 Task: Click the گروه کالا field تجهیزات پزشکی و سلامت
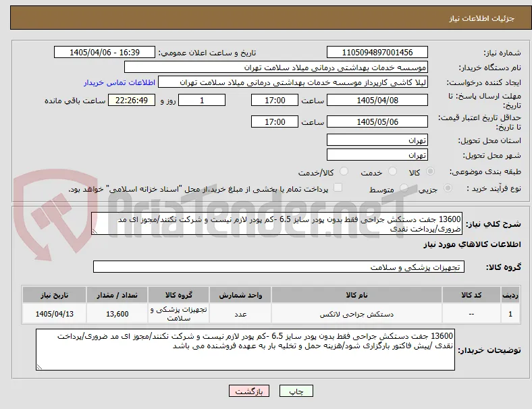pyautogui.click(x=279, y=267)
